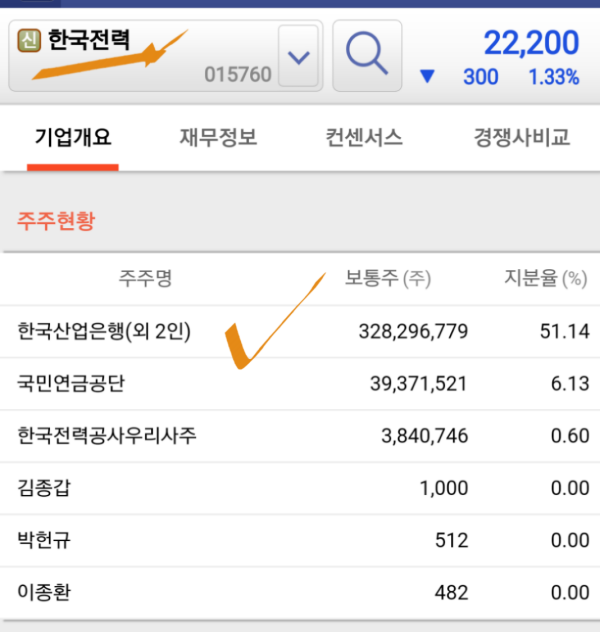Select the 박헌규 shareholder row
This screenshot has width=600, height=632.
coord(300,540)
